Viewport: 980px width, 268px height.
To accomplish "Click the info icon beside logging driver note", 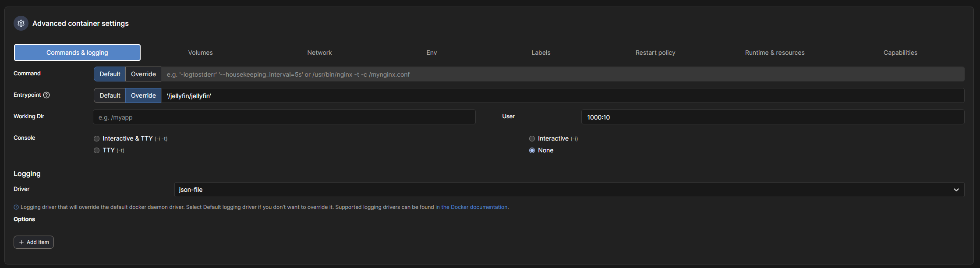I will [16, 207].
